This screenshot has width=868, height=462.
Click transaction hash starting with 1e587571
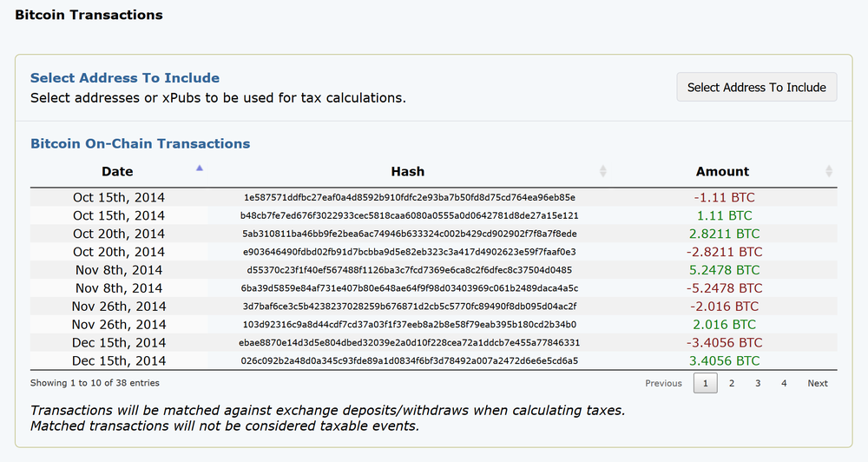pyautogui.click(x=409, y=197)
